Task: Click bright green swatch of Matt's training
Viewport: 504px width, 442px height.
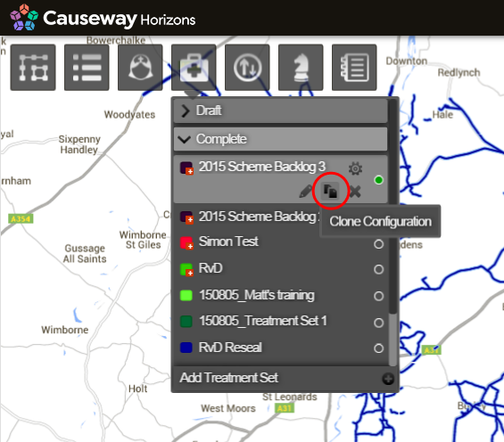Action: 186,295
